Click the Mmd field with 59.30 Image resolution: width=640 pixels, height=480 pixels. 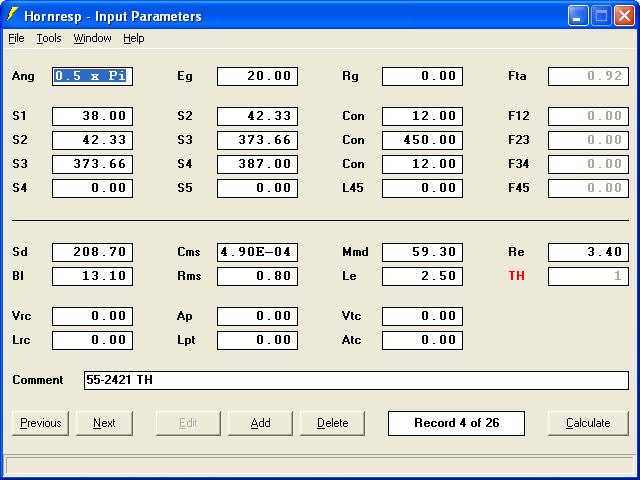(x=422, y=252)
